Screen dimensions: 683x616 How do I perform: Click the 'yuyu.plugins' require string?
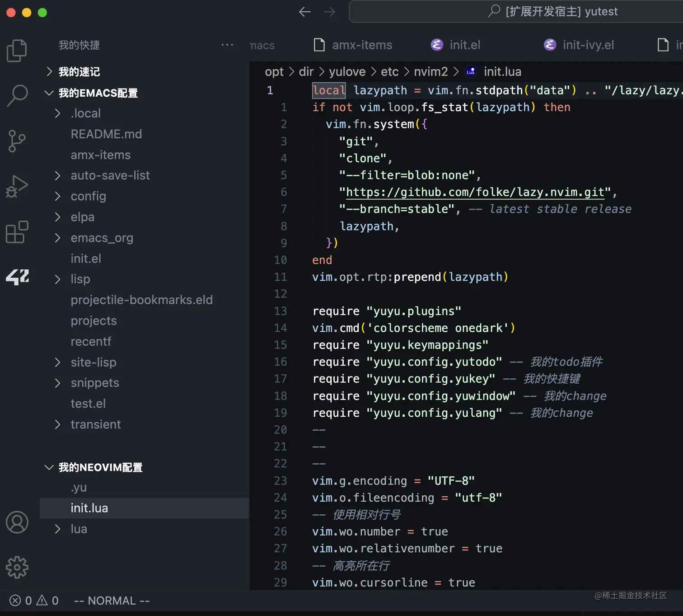pyautogui.click(x=414, y=311)
